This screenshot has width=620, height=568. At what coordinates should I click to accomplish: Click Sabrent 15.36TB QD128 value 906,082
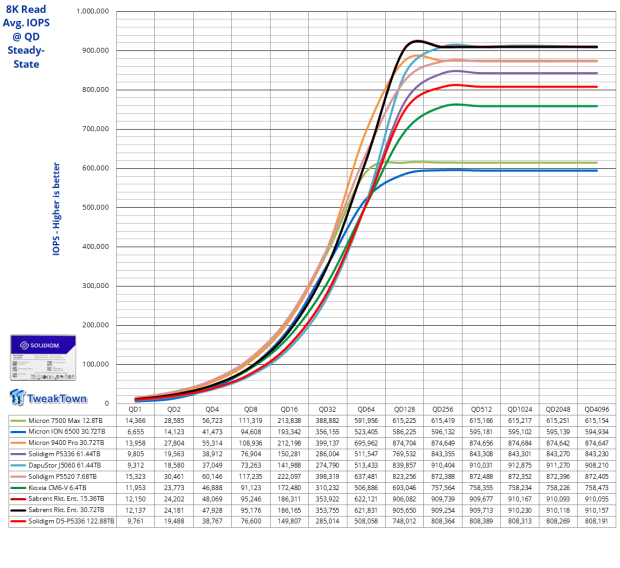pos(405,499)
